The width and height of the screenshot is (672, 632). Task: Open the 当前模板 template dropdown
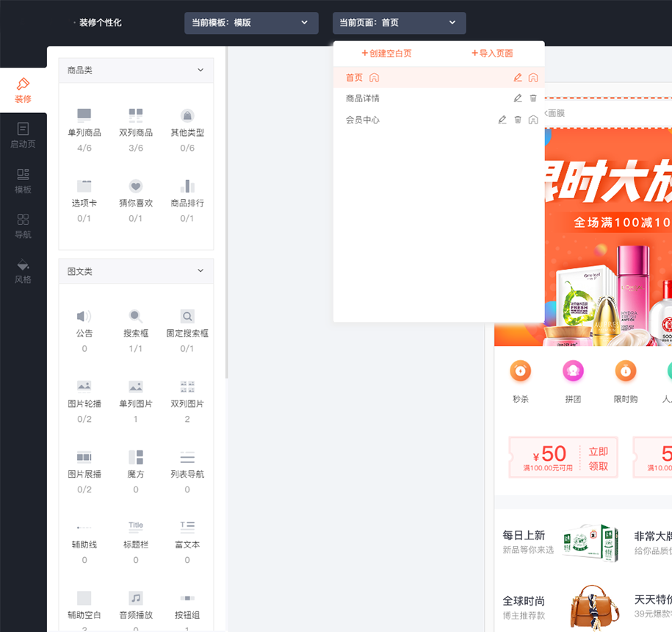[251, 23]
